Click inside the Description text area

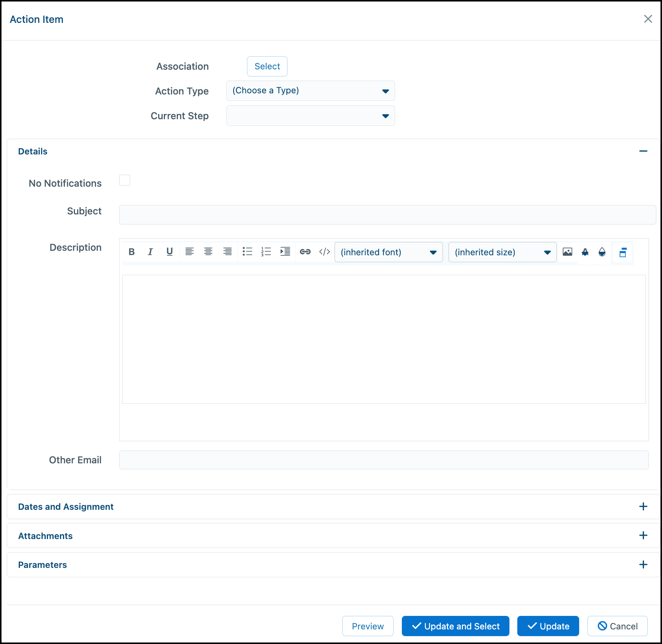tap(384, 339)
